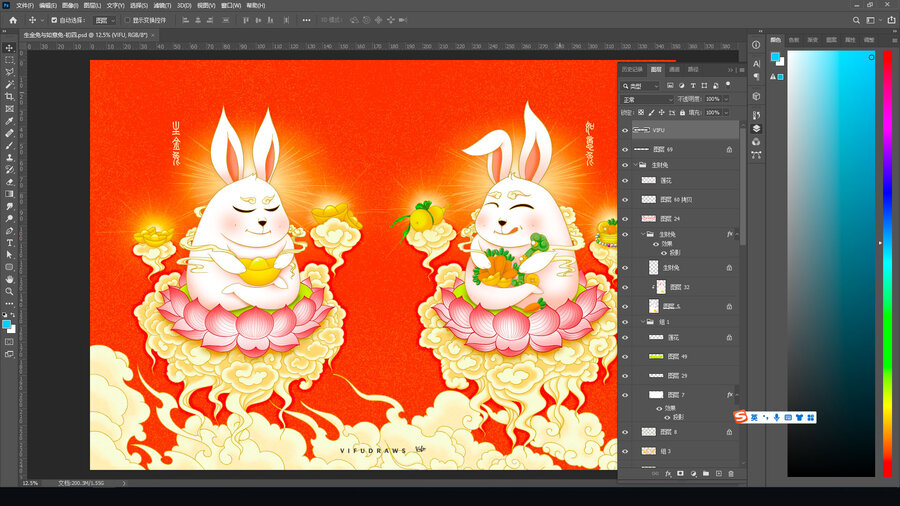Hide the 图层 60 拷贝 layer
Screen dimensions: 900x506
(625, 200)
